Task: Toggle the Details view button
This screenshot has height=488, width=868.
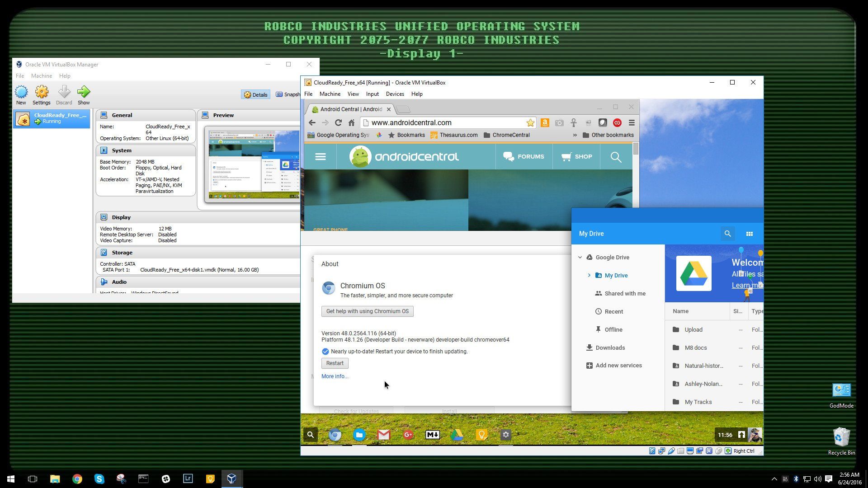Action: 256,94
